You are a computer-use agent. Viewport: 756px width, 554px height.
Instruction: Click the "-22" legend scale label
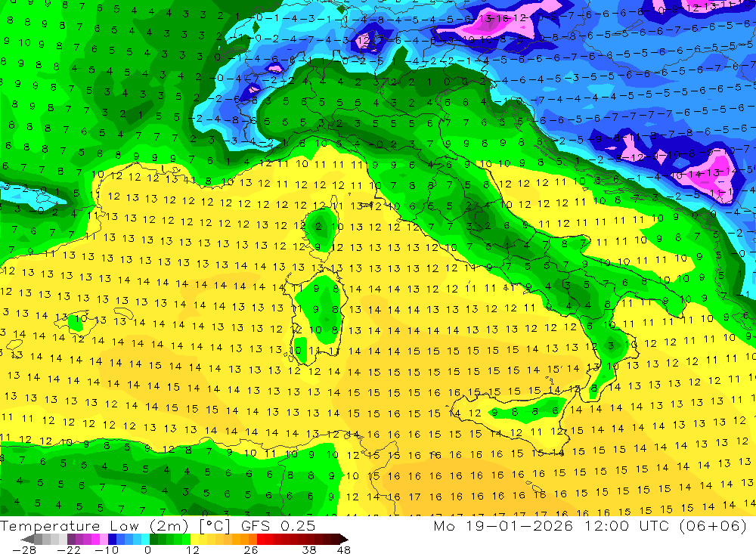[69, 549]
